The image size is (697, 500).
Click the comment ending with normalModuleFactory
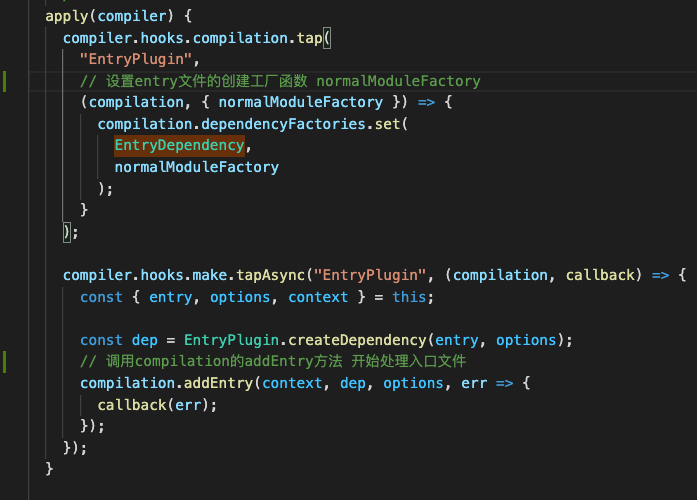tap(280, 81)
